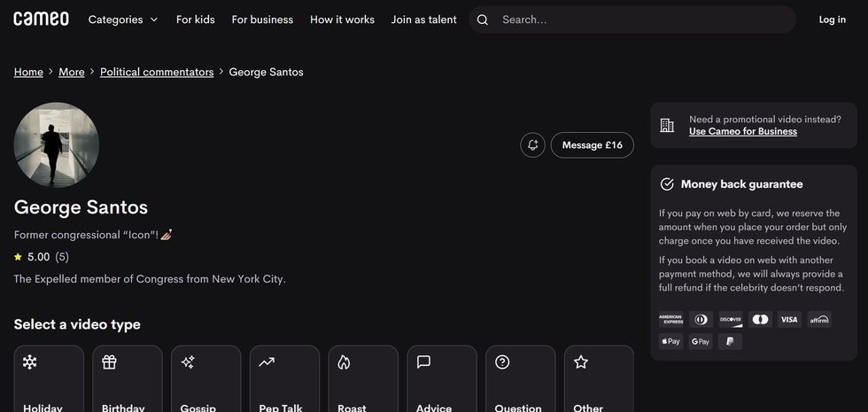Choose the Pep Talk trending arrow card
Image resolution: width=868 pixels, height=412 pixels.
point(284,379)
